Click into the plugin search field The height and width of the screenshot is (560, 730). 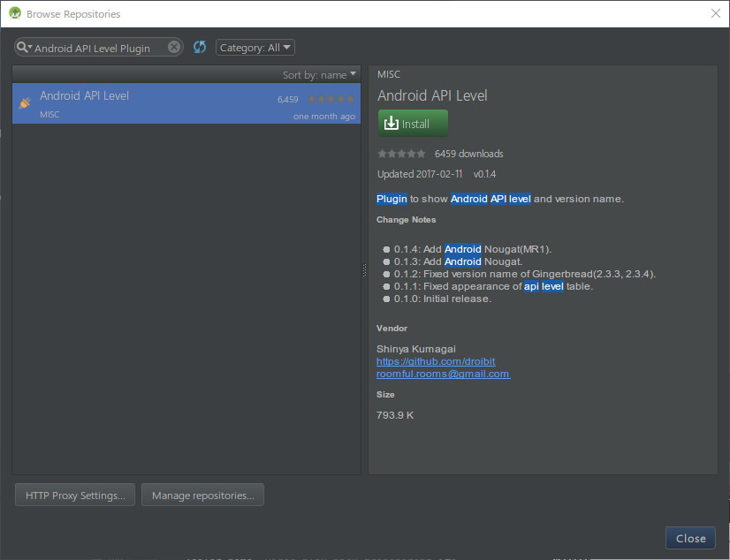pyautogui.click(x=99, y=48)
